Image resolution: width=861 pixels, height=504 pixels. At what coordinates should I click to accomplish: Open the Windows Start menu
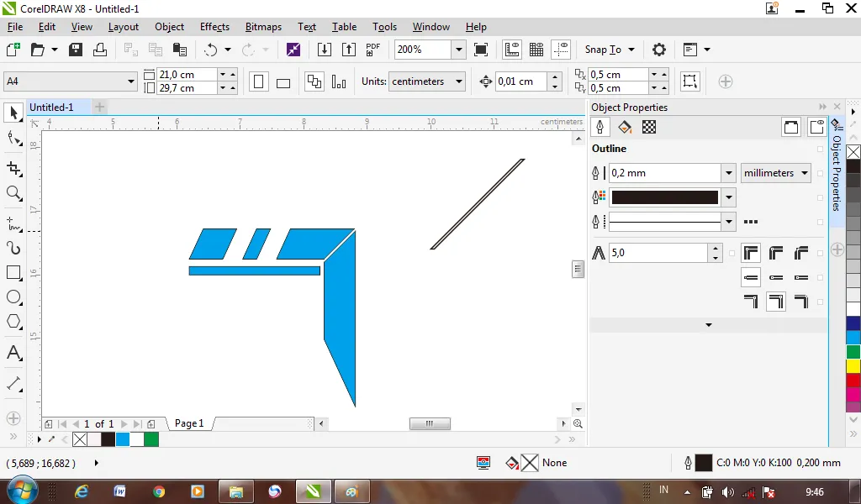coord(22,491)
